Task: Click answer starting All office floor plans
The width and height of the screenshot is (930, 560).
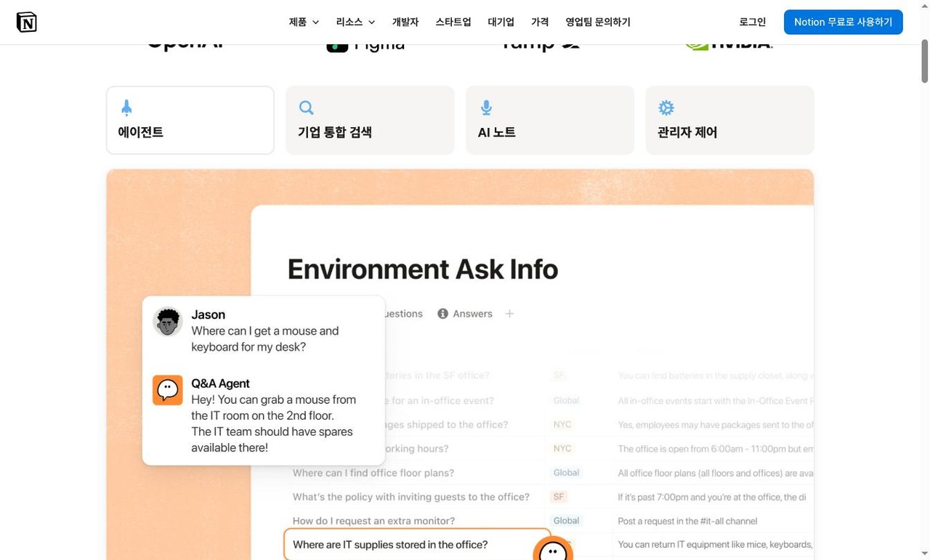Action: click(x=715, y=473)
